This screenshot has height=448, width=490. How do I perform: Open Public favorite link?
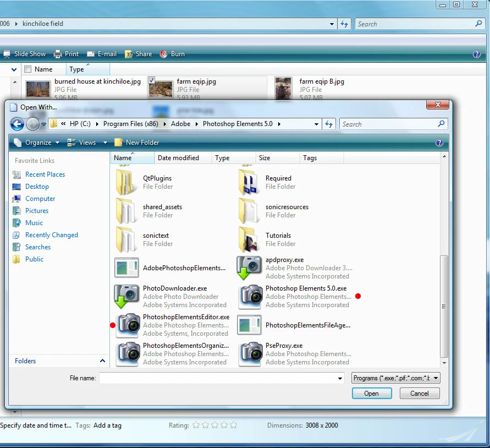click(x=34, y=259)
